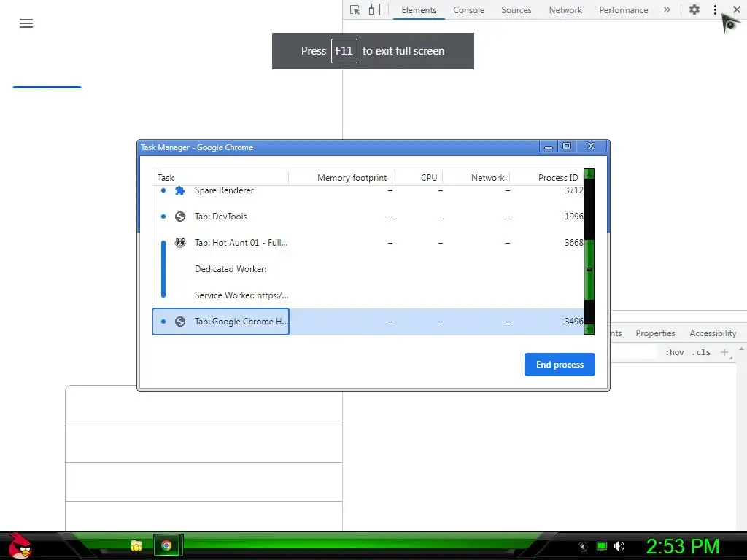This screenshot has height=560, width=747.
Task: Open the Performance tab
Action: tap(624, 10)
